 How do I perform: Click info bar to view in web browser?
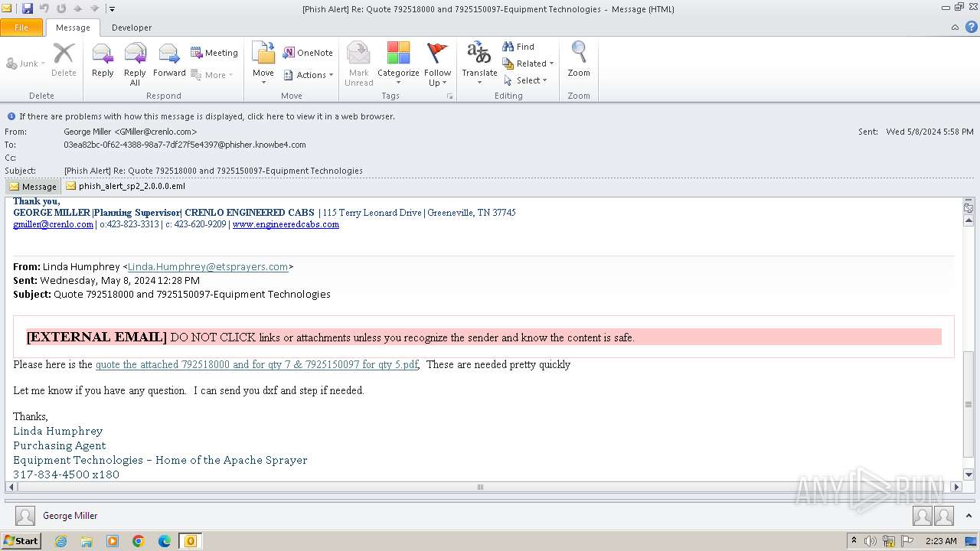coord(207,116)
